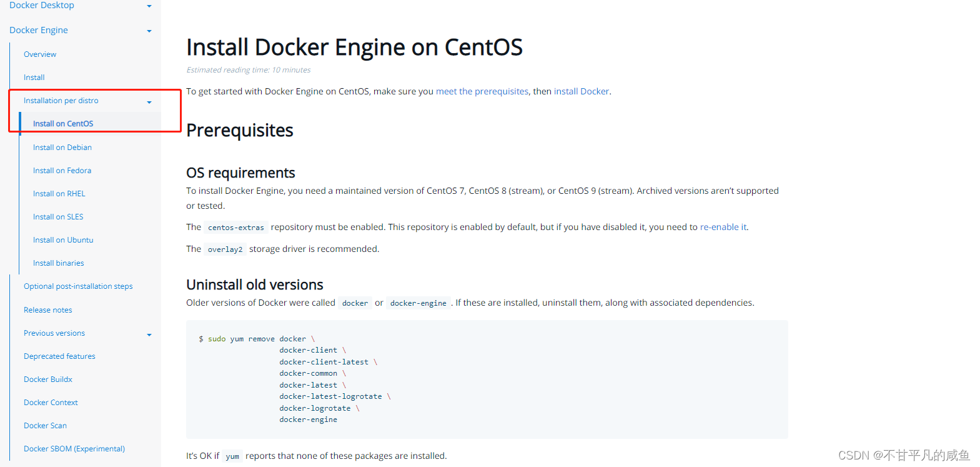The width and height of the screenshot is (980, 467).
Task: Go to Install on Fedora page
Action: 62,171
